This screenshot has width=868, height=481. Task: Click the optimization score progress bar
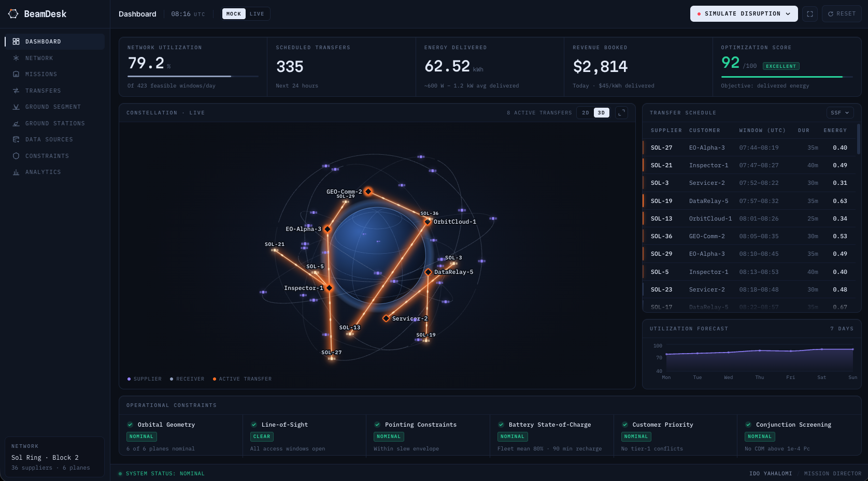(787, 77)
